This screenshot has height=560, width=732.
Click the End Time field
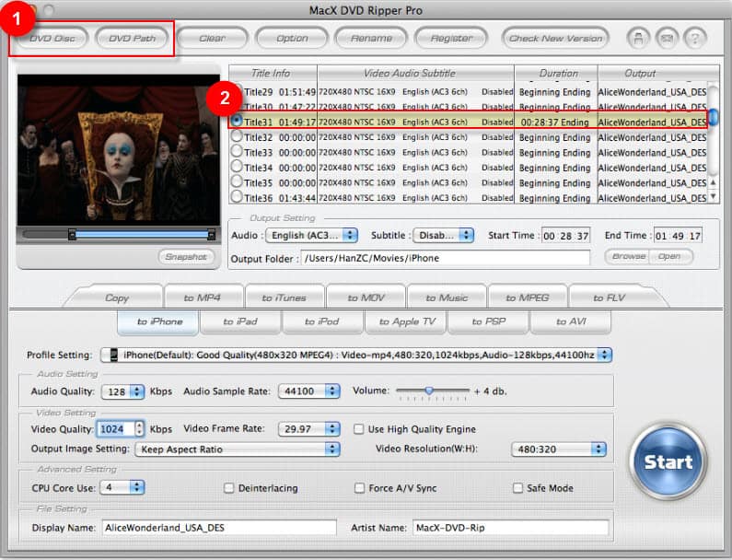click(x=678, y=236)
